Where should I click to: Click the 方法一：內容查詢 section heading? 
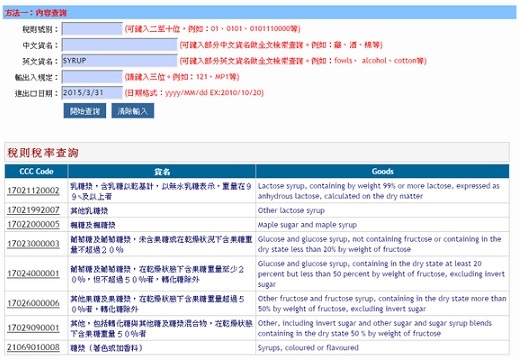pos(36,13)
